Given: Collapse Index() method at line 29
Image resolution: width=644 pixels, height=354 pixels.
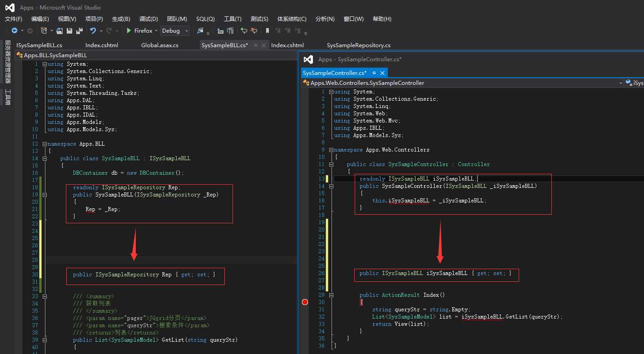Looking at the screenshot, I should tap(331, 295).
